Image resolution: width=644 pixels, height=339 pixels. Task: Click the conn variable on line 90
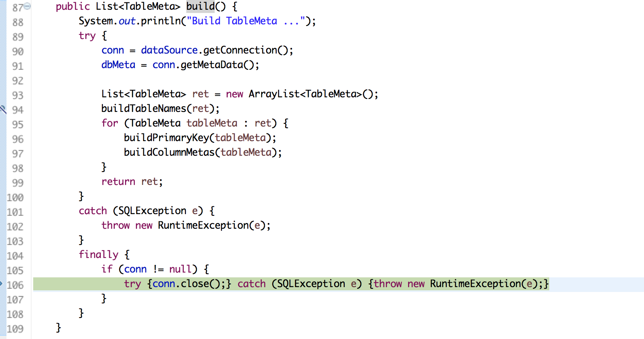pos(113,50)
